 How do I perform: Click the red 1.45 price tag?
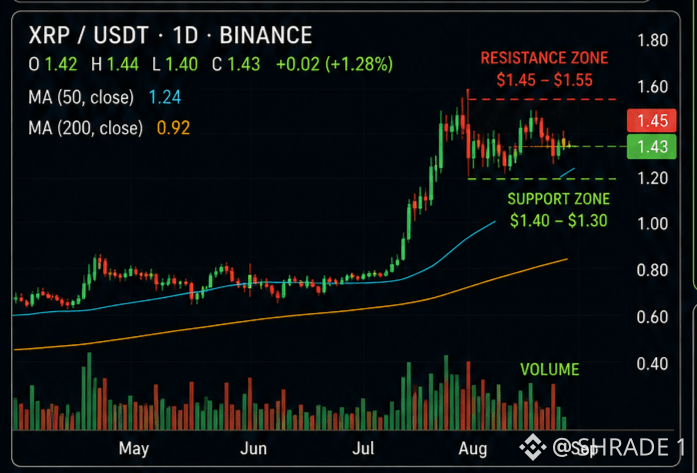pos(651,121)
